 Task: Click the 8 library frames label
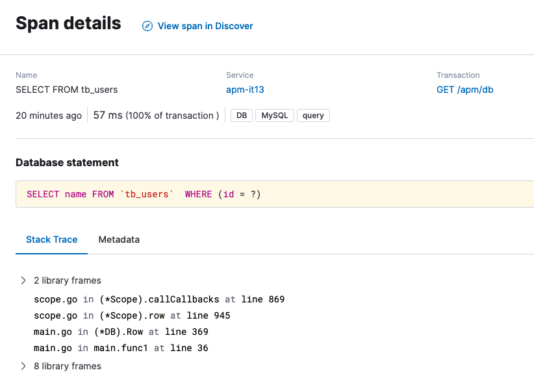[68, 366]
